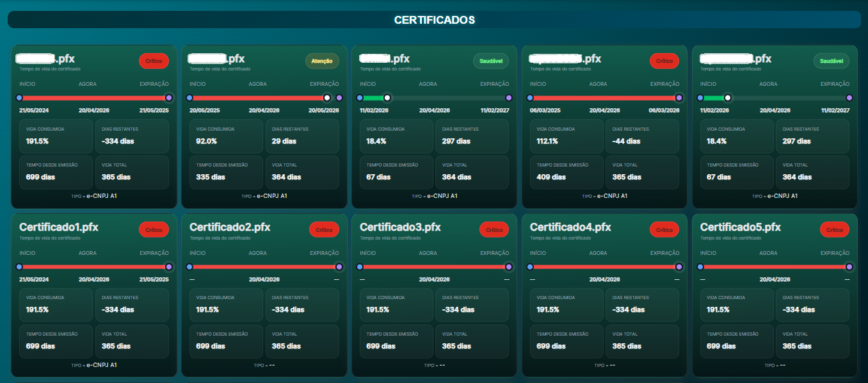Screen dimensions: 868x383
Task: Select Crítico badge on Certificado2.pfx card
Action: [324, 229]
